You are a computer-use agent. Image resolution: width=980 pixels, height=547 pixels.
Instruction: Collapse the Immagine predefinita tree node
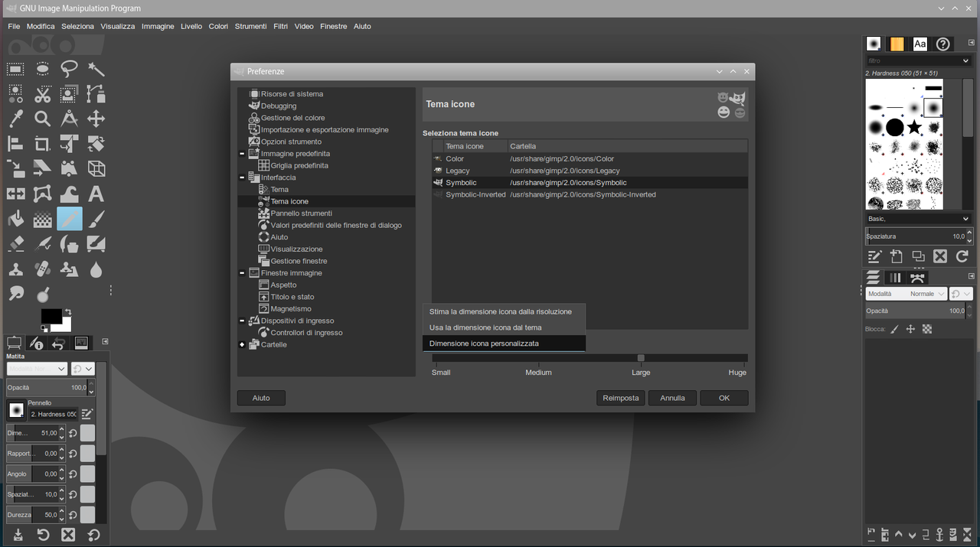coord(243,154)
